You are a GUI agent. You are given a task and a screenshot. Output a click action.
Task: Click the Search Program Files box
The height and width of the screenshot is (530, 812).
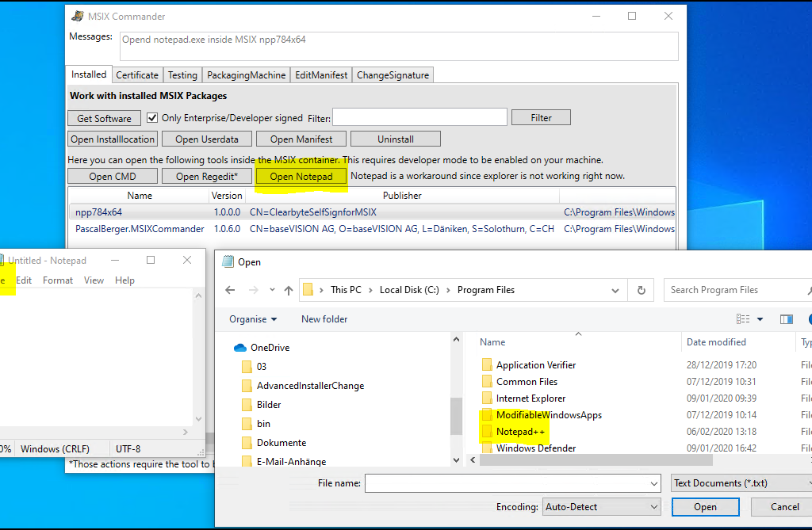(x=737, y=290)
